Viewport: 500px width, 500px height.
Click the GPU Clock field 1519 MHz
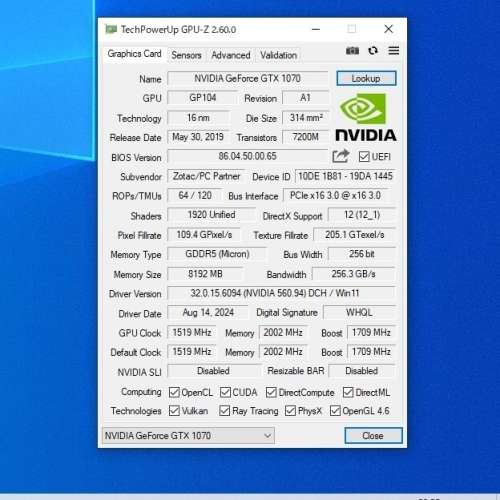click(x=192, y=332)
